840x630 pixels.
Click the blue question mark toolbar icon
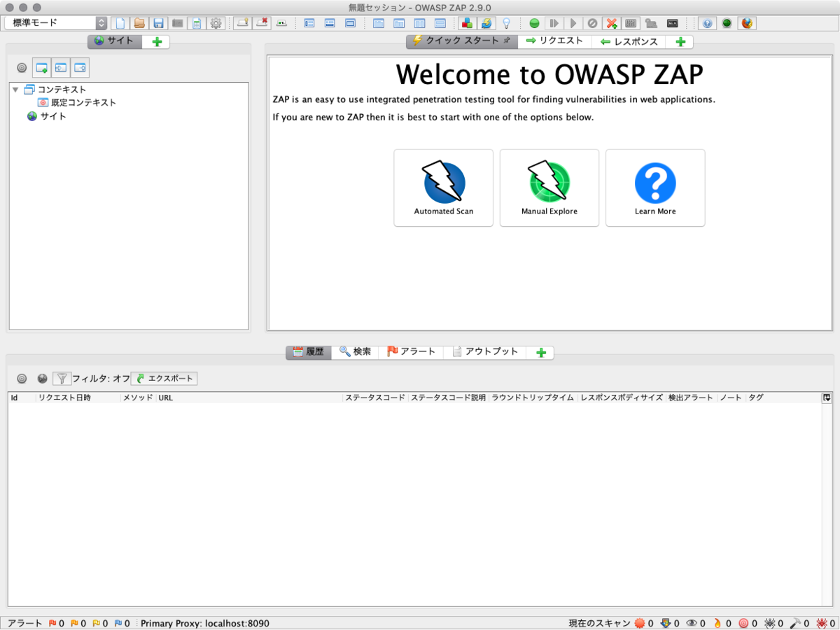coord(708,23)
